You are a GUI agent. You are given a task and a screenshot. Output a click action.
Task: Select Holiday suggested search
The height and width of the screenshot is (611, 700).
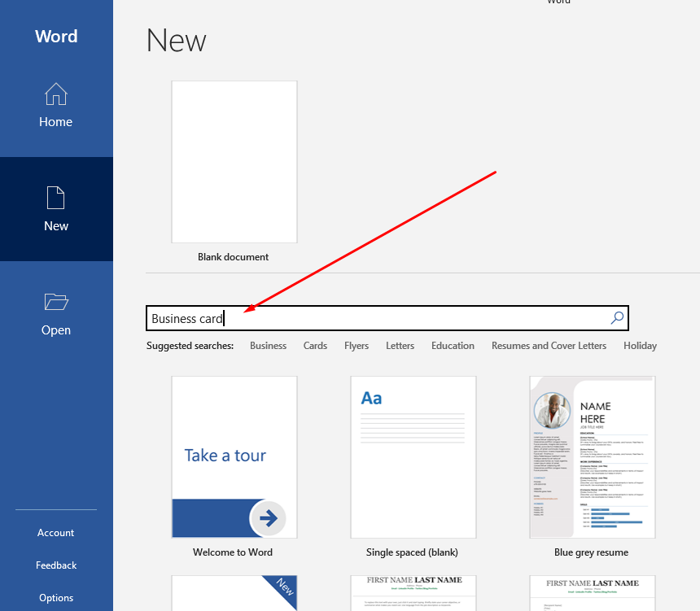640,346
